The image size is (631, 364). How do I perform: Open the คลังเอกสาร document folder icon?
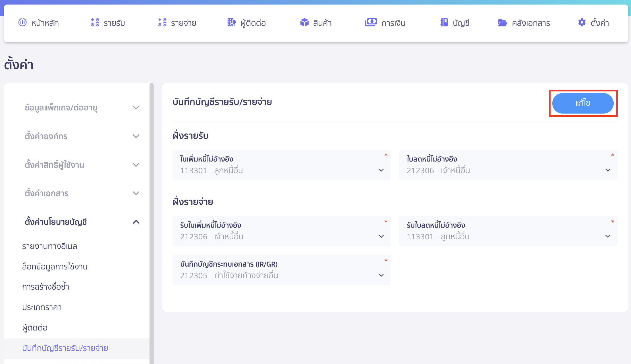pyautogui.click(x=503, y=23)
